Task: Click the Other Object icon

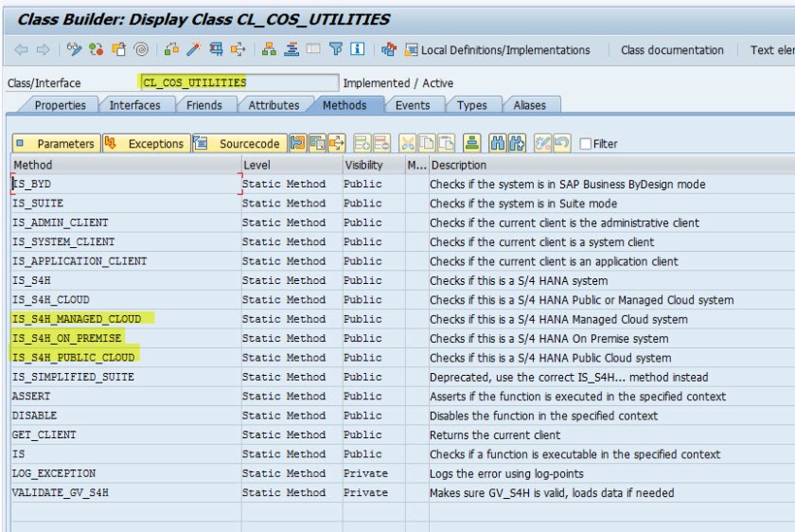Action: click(x=118, y=49)
